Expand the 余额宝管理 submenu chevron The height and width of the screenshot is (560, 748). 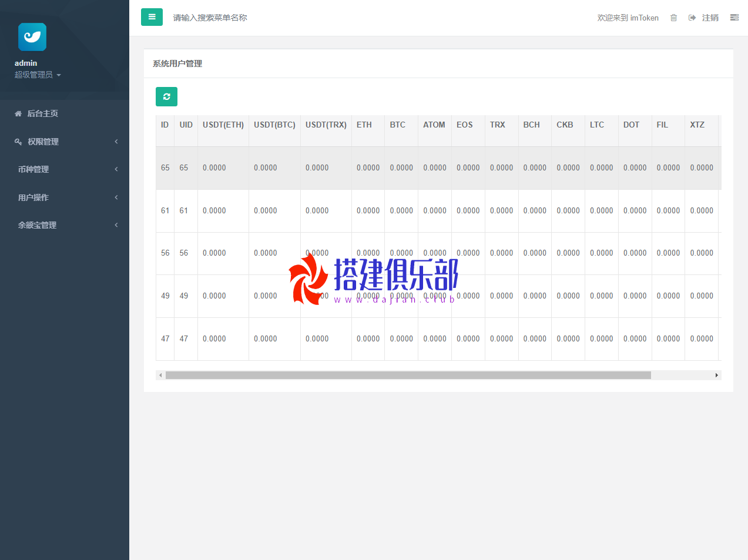coord(116,225)
